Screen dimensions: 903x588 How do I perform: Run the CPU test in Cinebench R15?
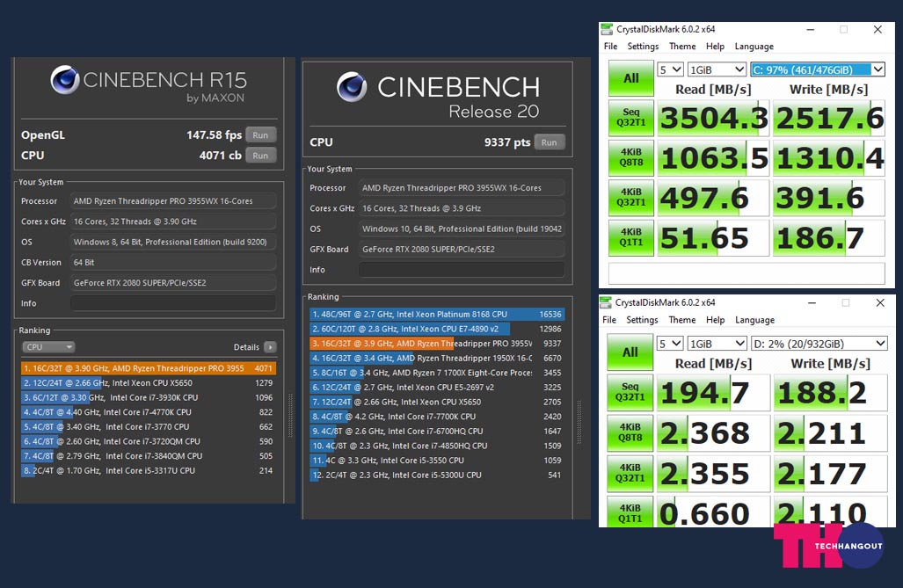tap(260, 156)
